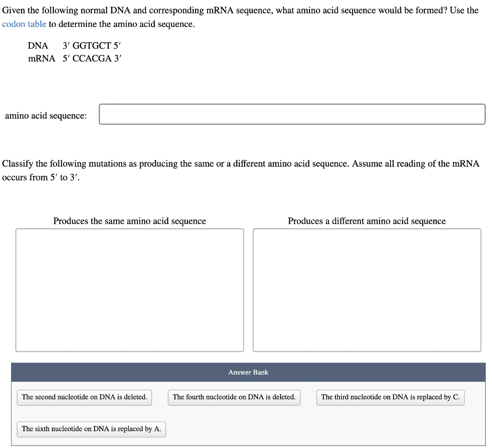
Task: Click the 'DNA' row label
Action: [x=38, y=45]
